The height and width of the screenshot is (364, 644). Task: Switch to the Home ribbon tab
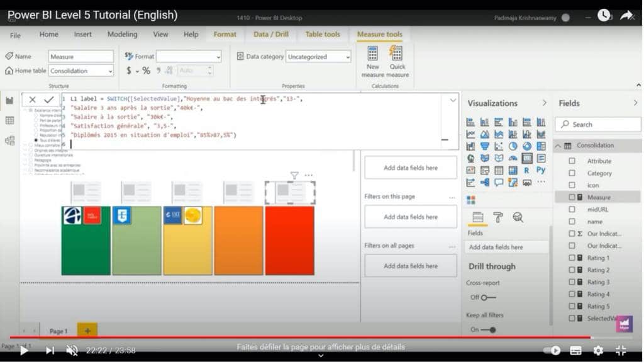coord(49,35)
